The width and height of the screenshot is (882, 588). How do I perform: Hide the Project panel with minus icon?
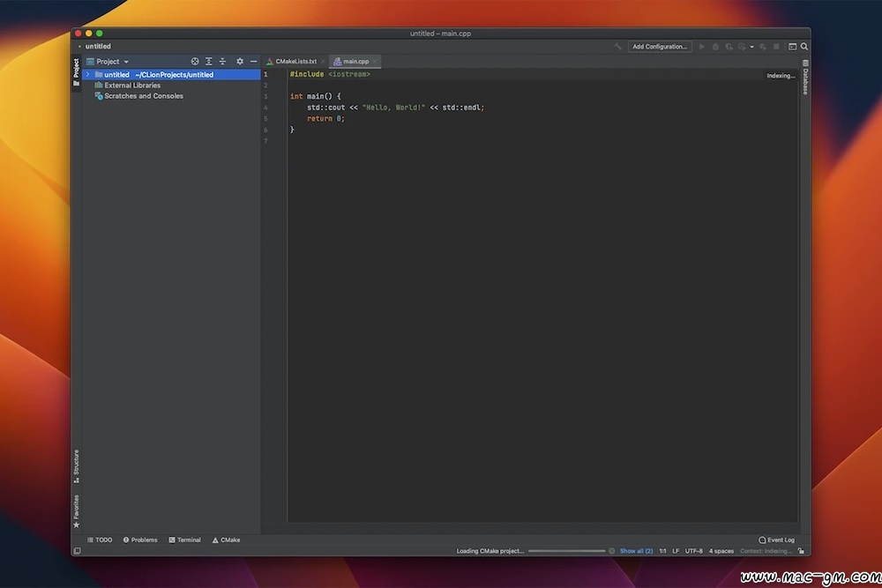[x=254, y=62]
